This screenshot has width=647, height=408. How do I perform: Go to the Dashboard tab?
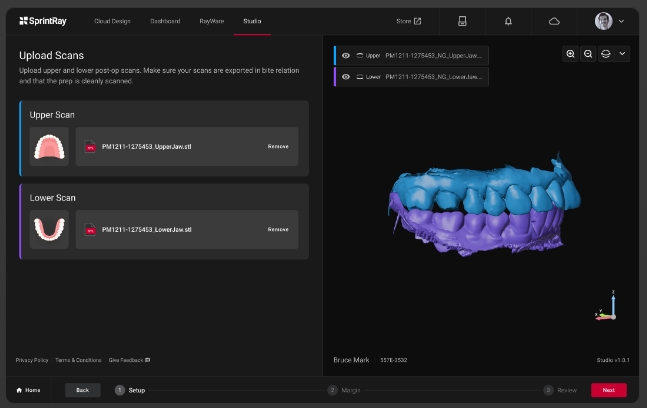coord(165,20)
